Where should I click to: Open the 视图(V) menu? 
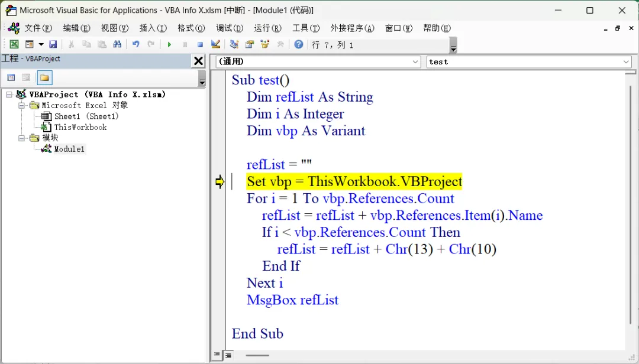click(115, 28)
